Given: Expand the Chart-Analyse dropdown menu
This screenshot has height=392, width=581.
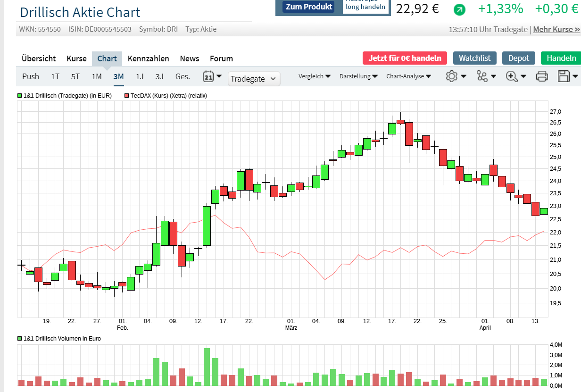Looking at the screenshot, I should coord(408,76).
